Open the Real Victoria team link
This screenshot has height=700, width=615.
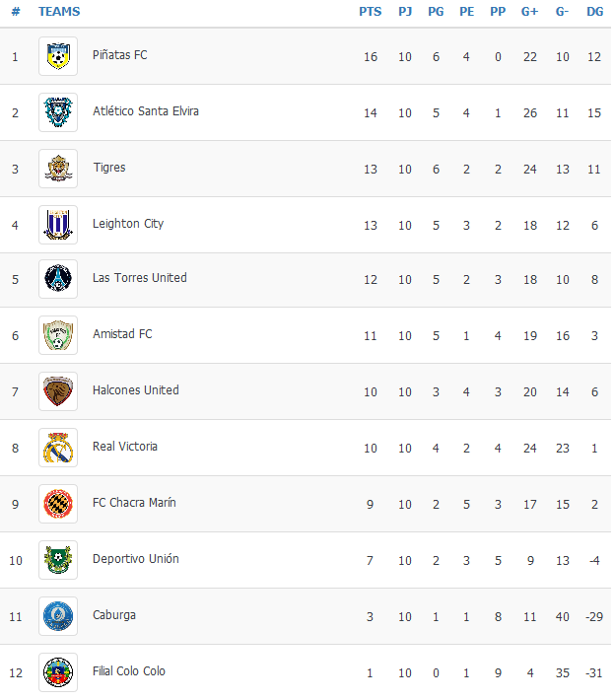click(x=125, y=447)
